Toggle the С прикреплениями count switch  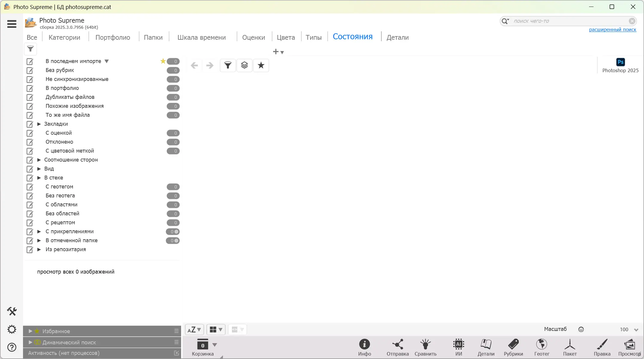[x=173, y=232]
